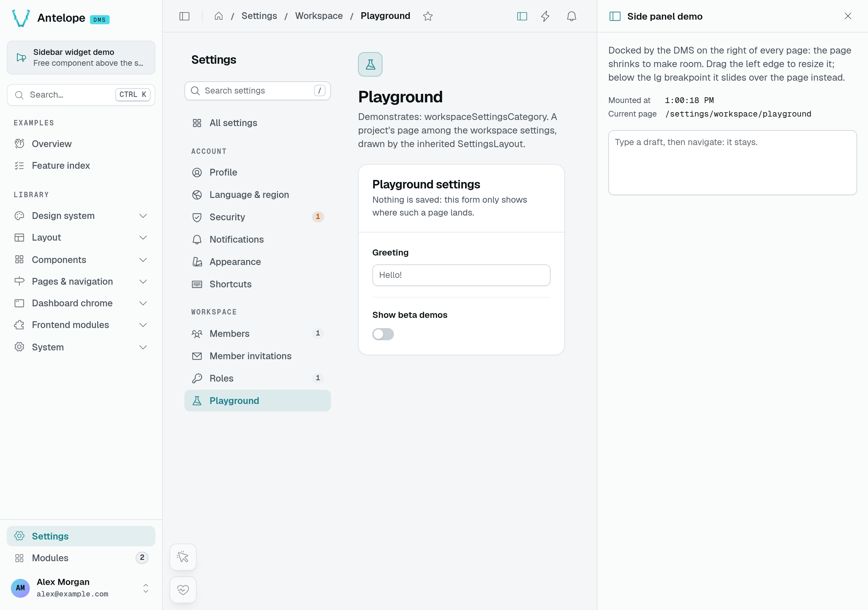Expand the Dashboard chrome section

81,303
